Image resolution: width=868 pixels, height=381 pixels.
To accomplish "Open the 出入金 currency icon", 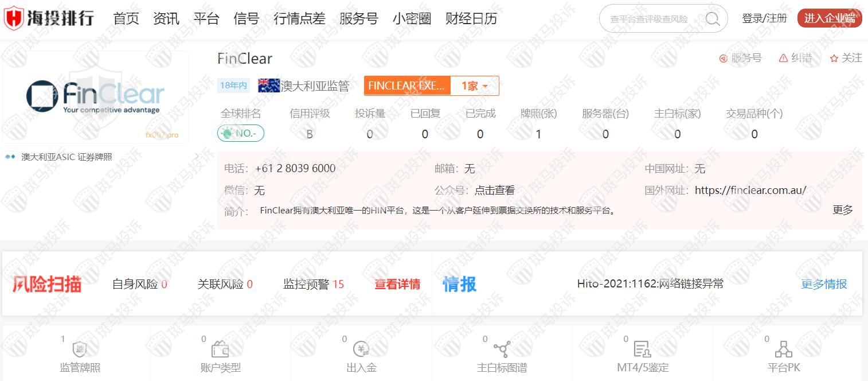I will (x=361, y=349).
